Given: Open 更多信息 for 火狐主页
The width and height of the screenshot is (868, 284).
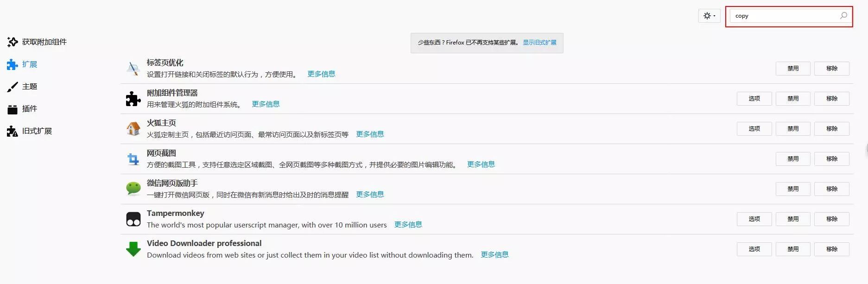Looking at the screenshot, I should (x=370, y=134).
